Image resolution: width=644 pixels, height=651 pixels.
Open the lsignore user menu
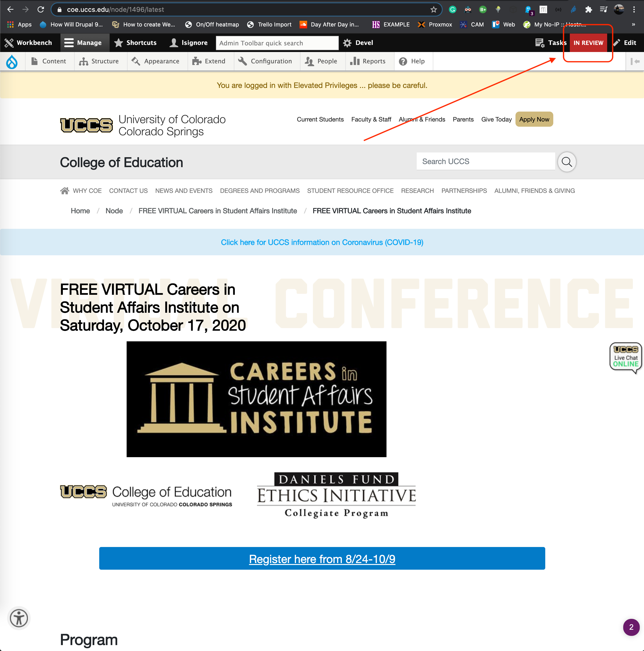(189, 43)
